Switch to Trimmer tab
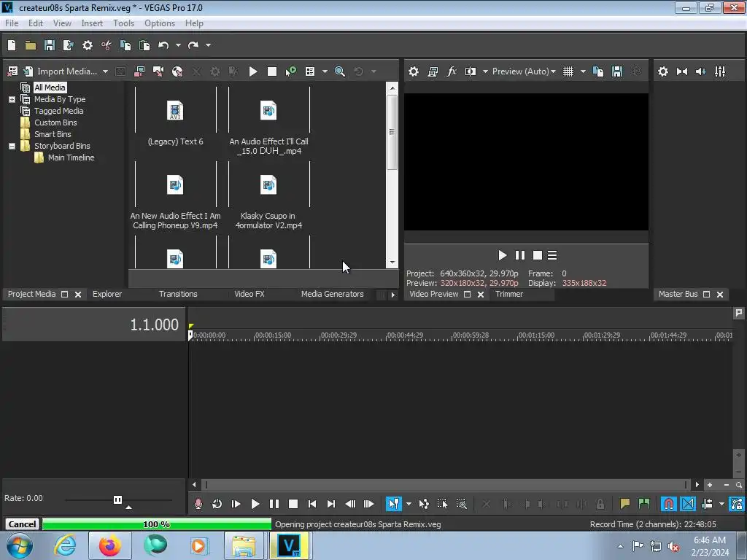Screen dimensions: 747x560 coord(508,295)
